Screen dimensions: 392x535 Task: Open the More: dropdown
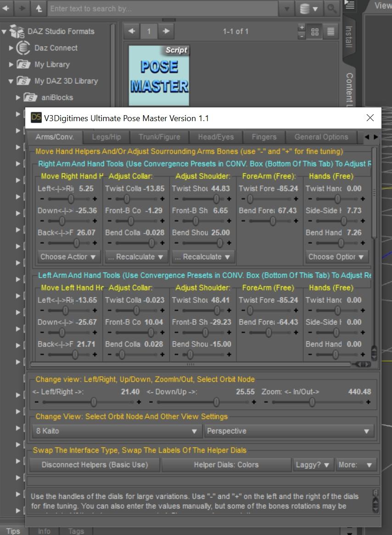(355, 465)
